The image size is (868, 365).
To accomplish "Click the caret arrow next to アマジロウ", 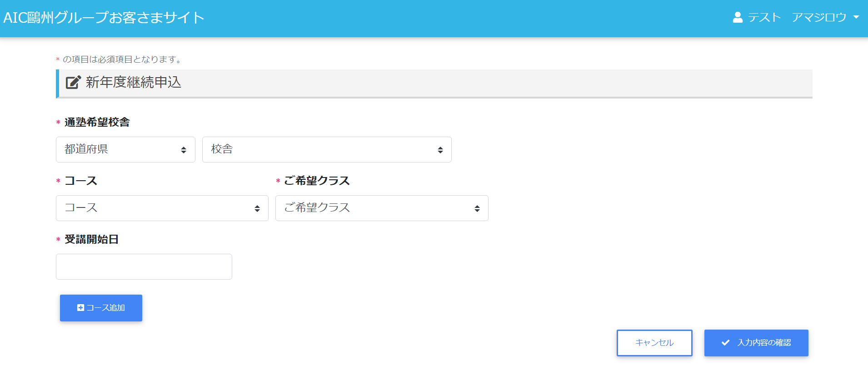I will coord(856,17).
